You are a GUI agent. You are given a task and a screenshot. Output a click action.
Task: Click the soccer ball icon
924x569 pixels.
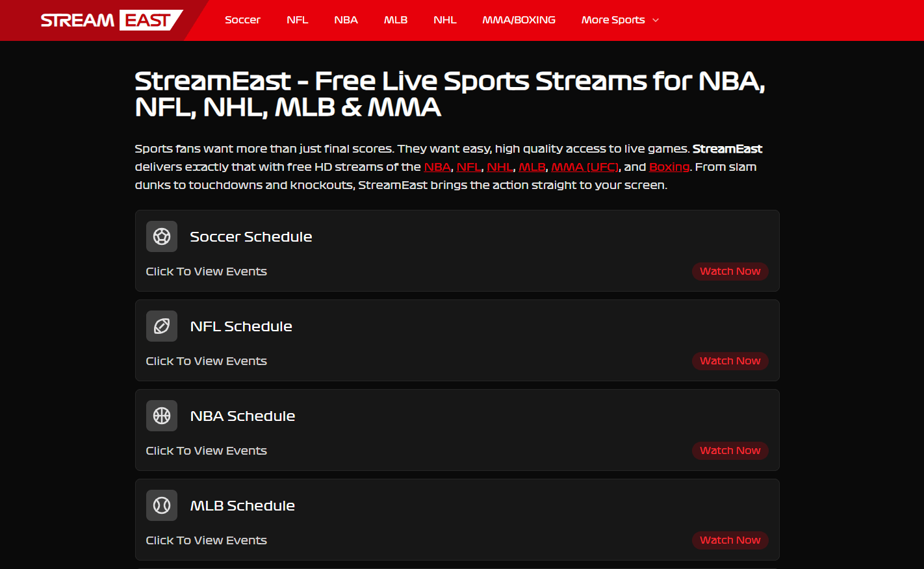[162, 236]
